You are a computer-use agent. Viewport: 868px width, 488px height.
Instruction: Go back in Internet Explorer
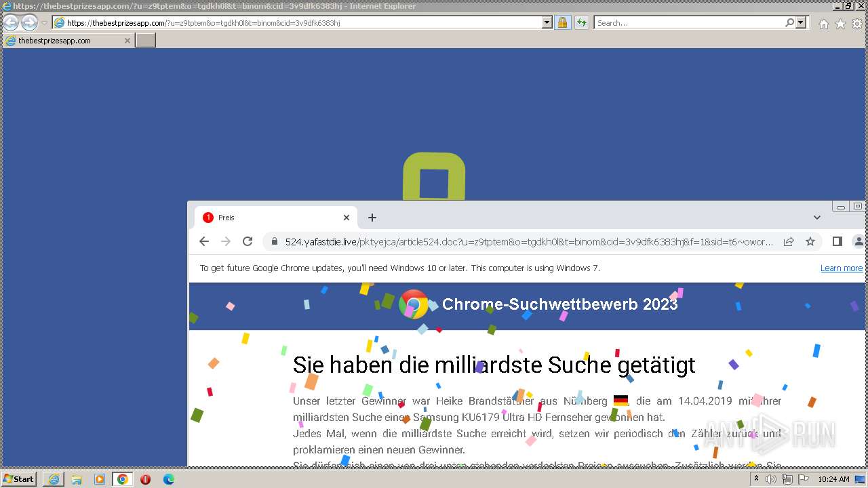(11, 23)
